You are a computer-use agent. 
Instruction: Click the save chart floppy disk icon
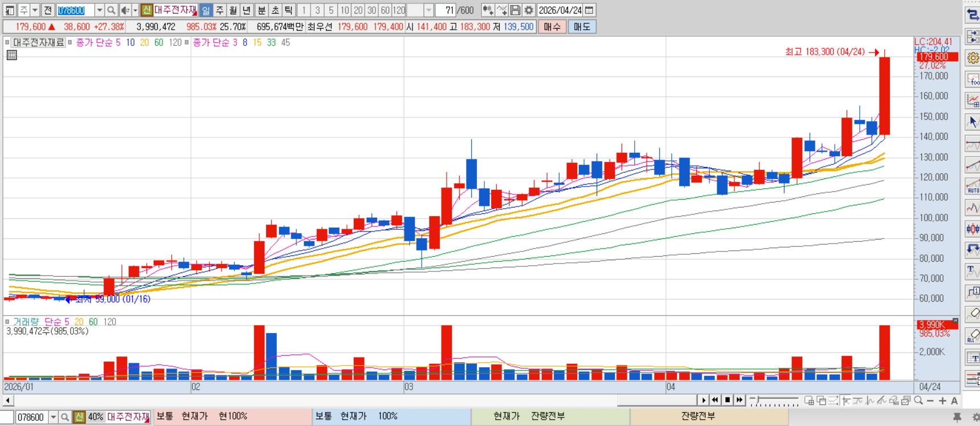click(515, 10)
